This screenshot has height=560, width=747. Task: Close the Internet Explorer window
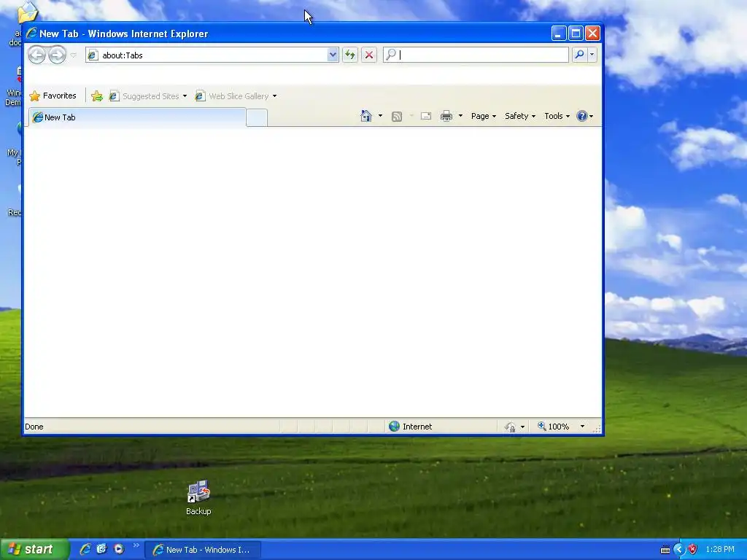[x=592, y=34]
